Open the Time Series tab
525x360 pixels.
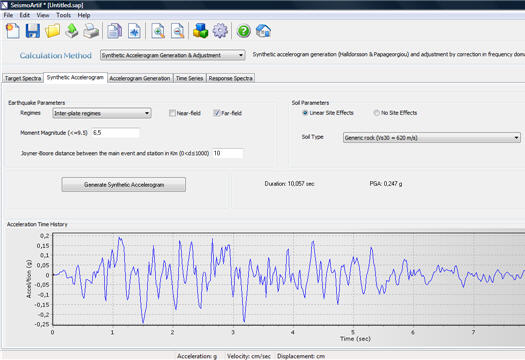click(x=190, y=78)
